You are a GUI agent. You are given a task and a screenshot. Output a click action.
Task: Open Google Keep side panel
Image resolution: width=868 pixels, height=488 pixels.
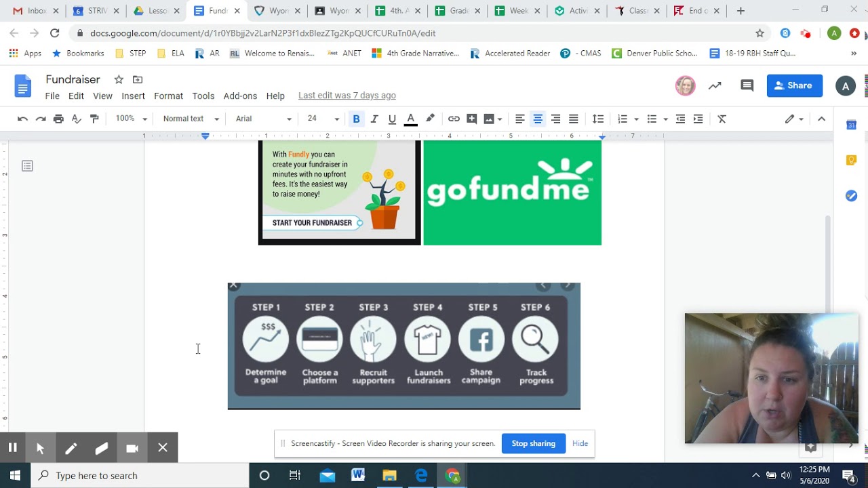(851, 160)
